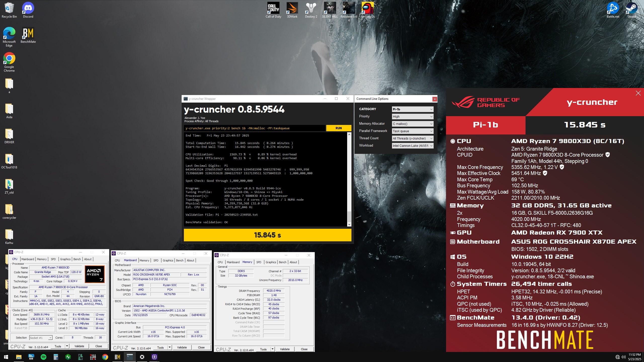Select the Battle.net desktop shortcut

pyautogui.click(x=613, y=10)
